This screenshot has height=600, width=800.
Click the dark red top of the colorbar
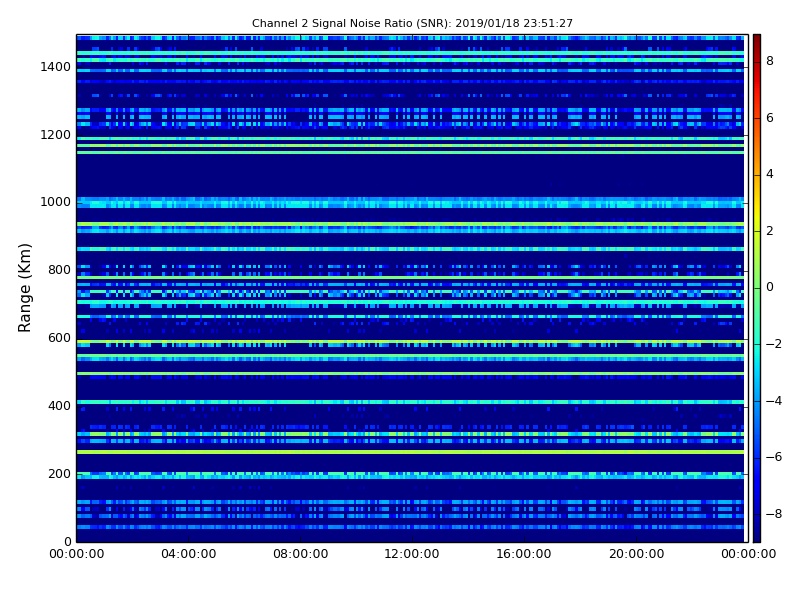click(757, 43)
